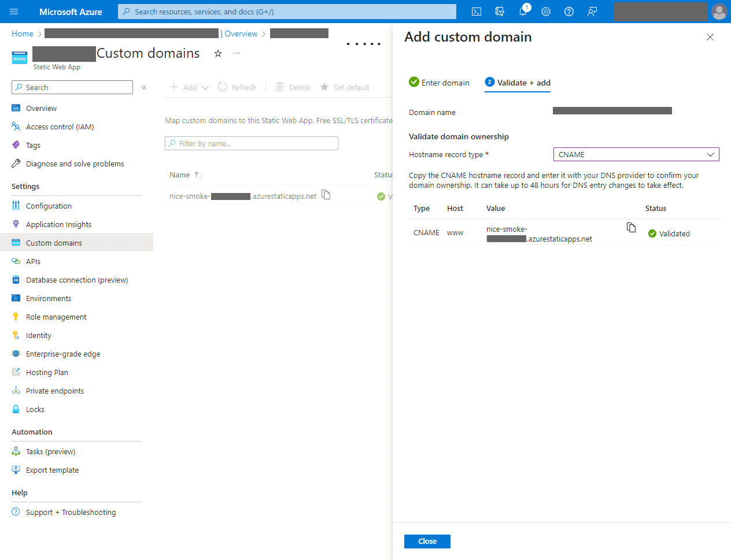
Task: Go to Home breadcrumb link
Action: (x=23, y=34)
